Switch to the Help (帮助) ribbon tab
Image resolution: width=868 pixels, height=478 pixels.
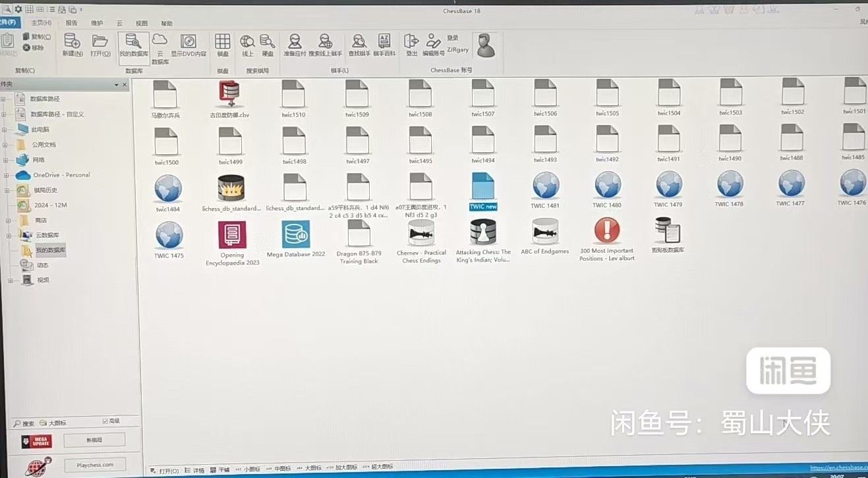point(167,24)
